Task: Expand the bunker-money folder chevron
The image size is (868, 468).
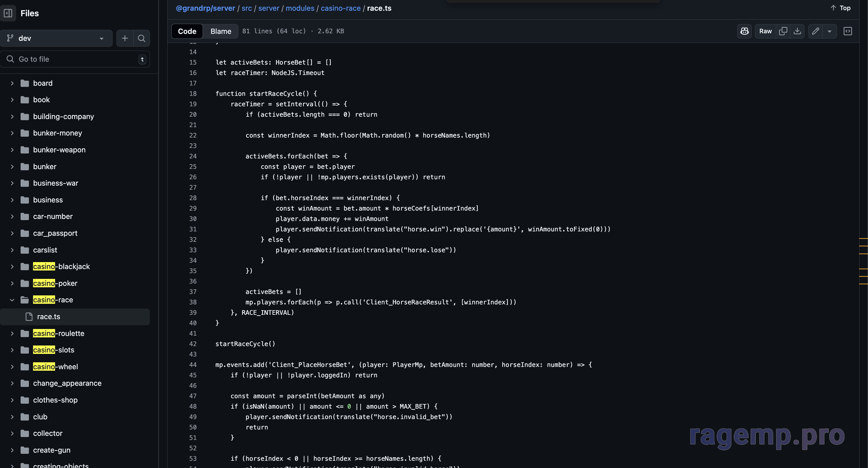Action: click(12, 133)
